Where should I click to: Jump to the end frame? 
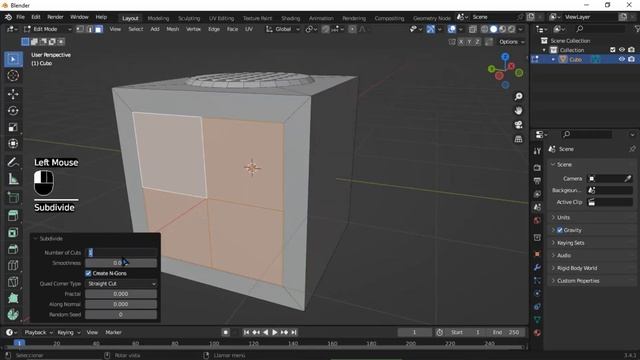(x=293, y=332)
